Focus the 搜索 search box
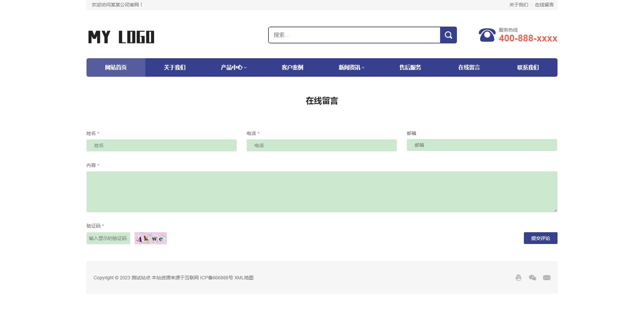Viewport: 644px width, 315px height. tap(354, 35)
